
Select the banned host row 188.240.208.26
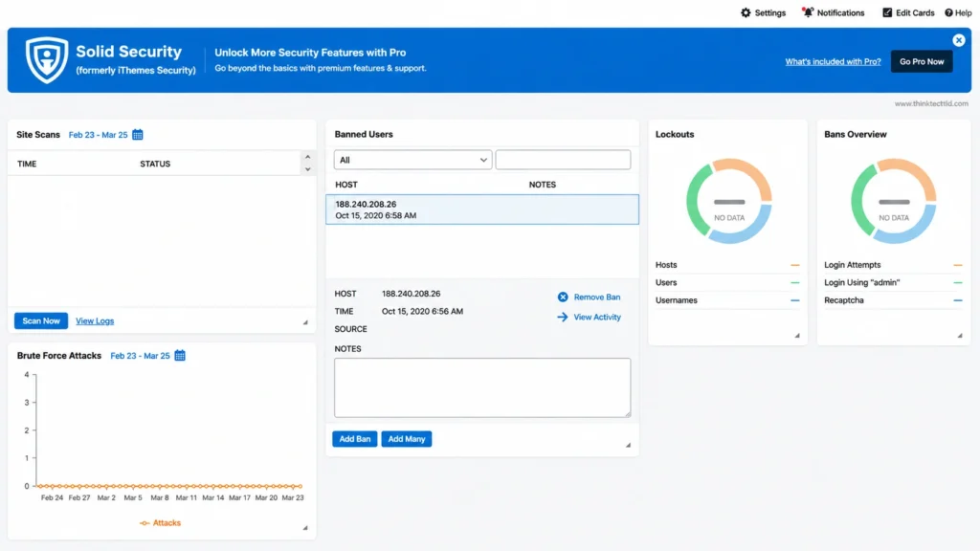click(x=482, y=209)
